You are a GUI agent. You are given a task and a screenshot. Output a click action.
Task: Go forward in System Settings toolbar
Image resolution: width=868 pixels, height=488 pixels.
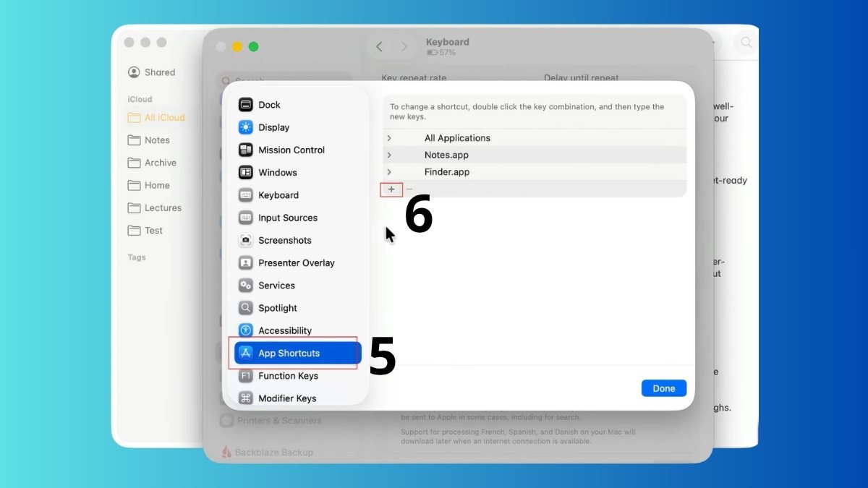point(404,47)
